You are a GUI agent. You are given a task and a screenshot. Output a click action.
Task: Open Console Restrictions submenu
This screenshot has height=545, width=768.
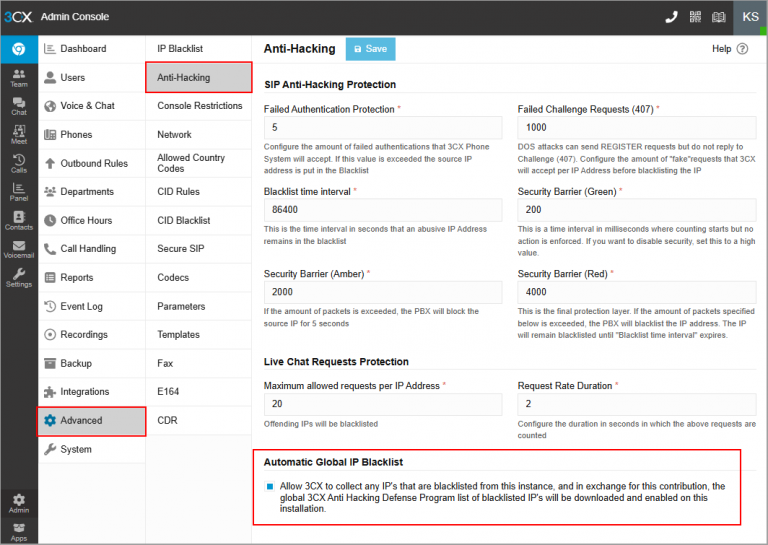[198, 106]
